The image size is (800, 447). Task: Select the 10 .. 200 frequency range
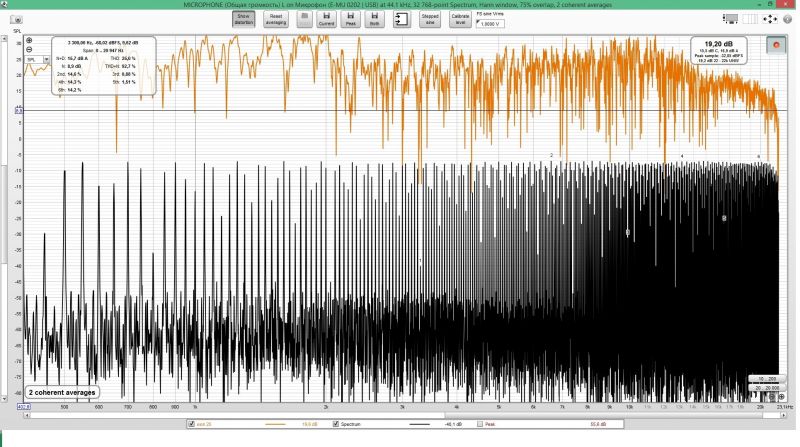pos(768,378)
